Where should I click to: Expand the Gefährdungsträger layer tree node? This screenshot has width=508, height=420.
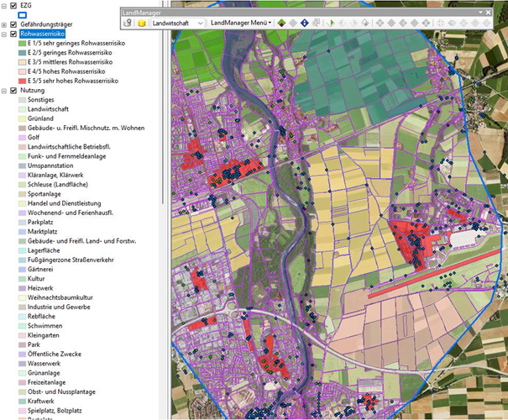(x=4, y=25)
